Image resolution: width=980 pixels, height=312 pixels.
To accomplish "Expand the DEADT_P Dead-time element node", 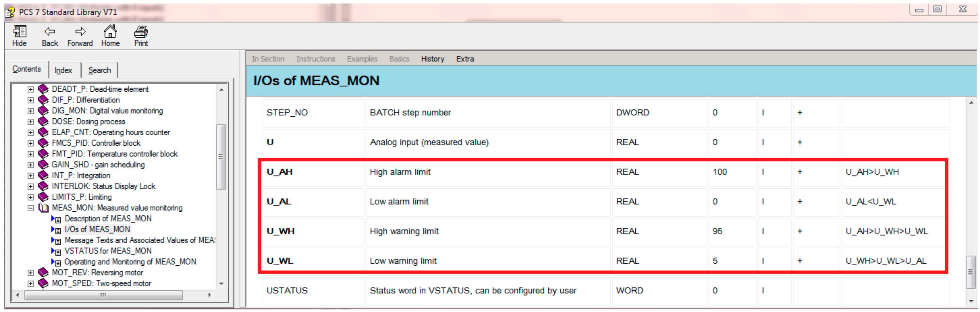I will point(30,89).
